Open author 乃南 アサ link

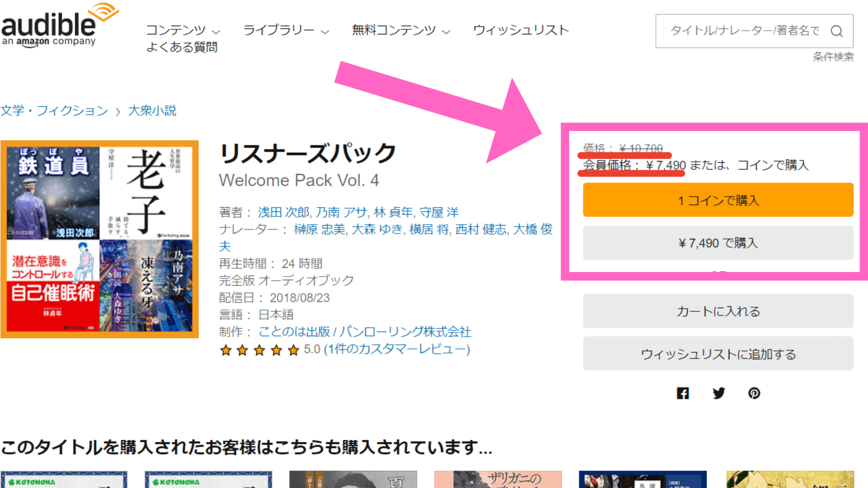point(342,212)
